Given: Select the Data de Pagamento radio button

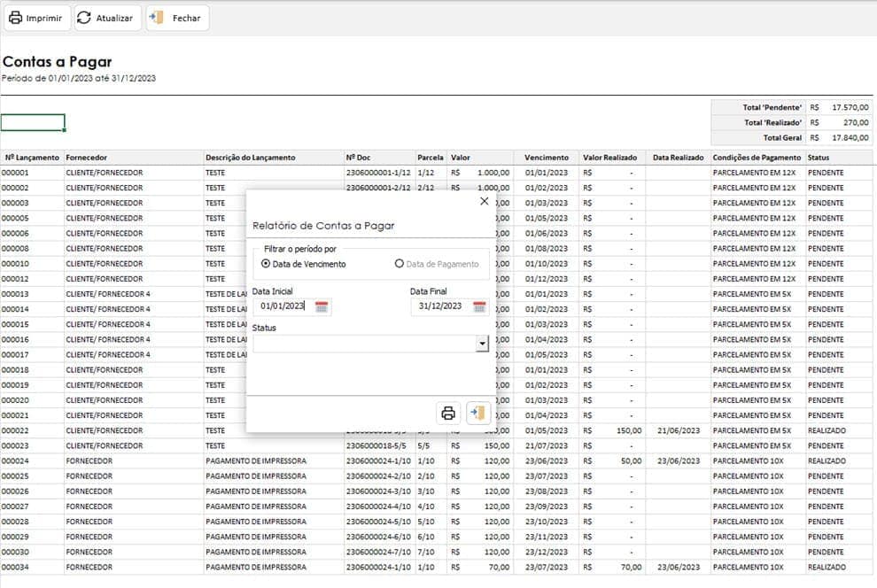Looking at the screenshot, I should (400, 264).
